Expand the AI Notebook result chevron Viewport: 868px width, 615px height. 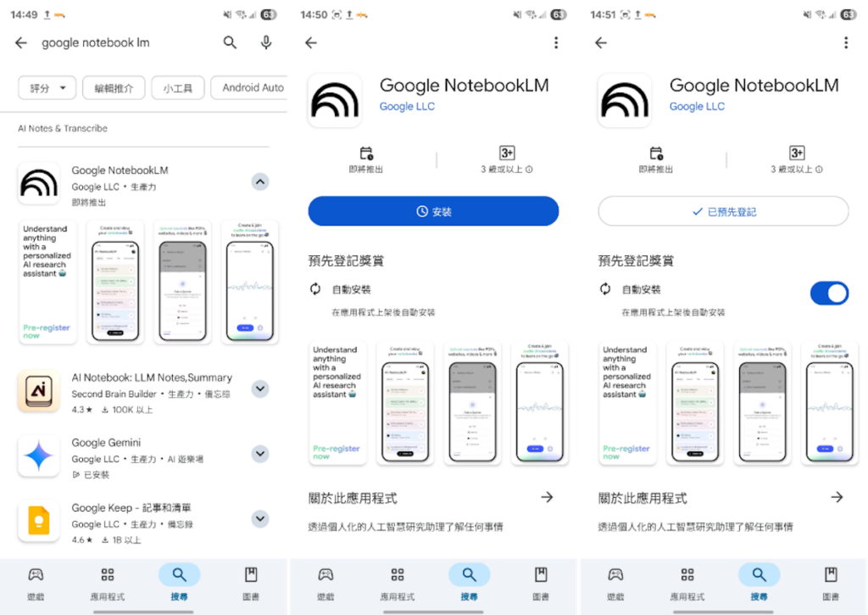click(x=260, y=389)
